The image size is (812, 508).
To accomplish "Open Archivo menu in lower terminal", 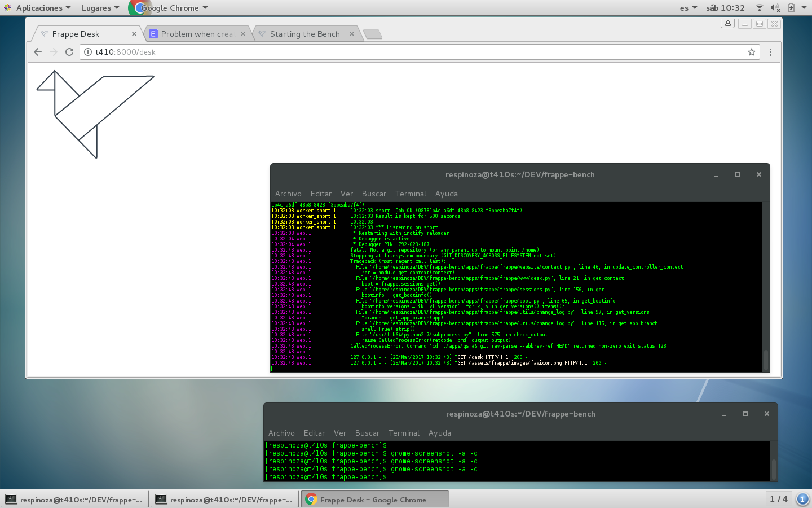I will coord(281,433).
